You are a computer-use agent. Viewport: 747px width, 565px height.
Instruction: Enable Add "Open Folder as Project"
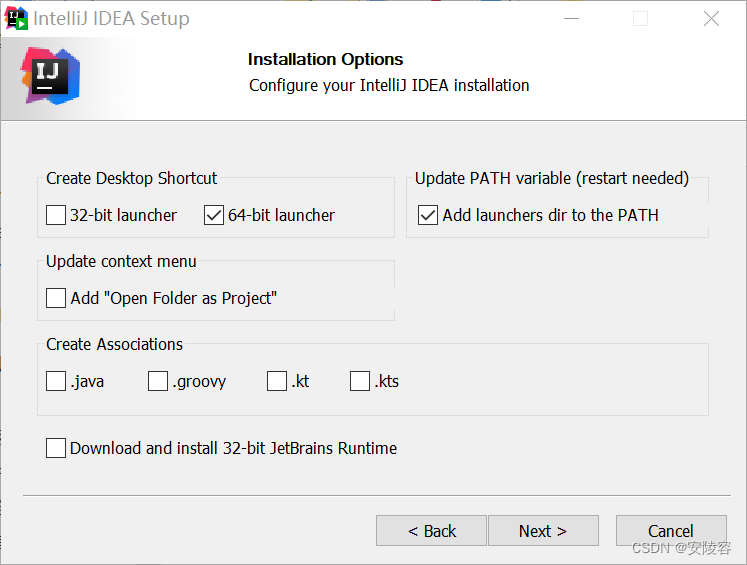[x=56, y=298]
